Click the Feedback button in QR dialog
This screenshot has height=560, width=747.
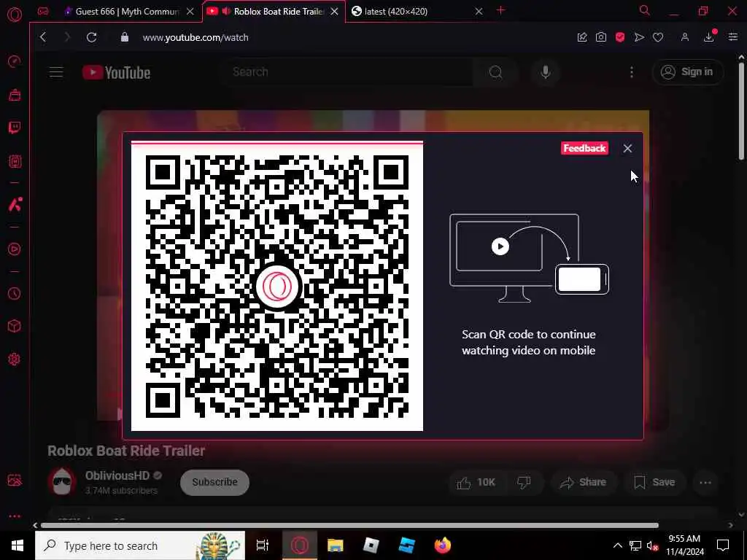point(584,148)
